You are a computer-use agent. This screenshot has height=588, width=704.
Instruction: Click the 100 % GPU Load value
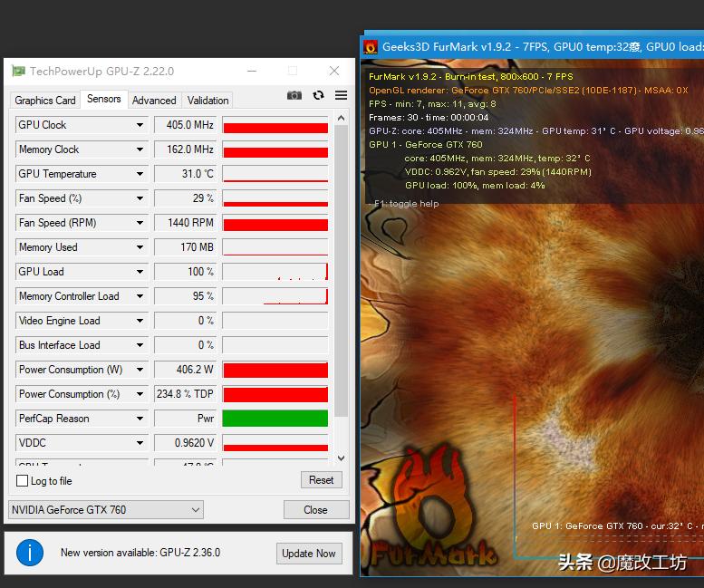pos(186,272)
